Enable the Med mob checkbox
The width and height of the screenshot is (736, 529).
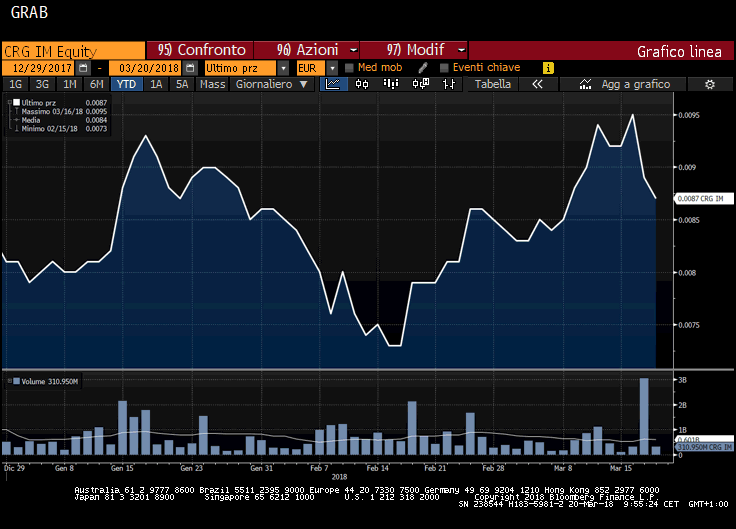coord(349,68)
